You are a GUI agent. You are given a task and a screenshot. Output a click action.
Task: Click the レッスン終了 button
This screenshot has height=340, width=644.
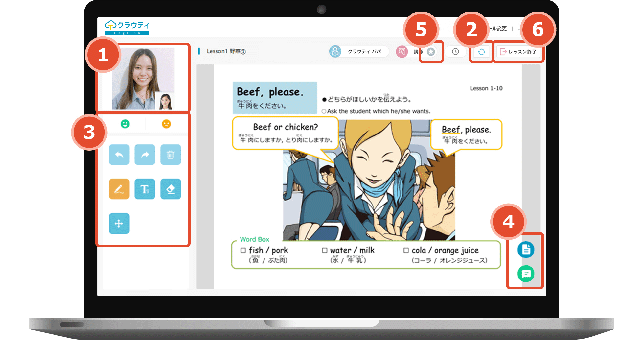[x=518, y=52]
